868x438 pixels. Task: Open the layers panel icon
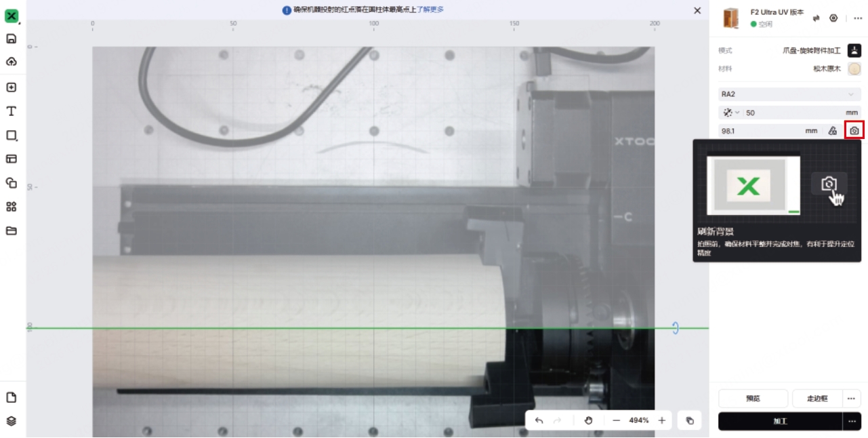tap(11, 421)
